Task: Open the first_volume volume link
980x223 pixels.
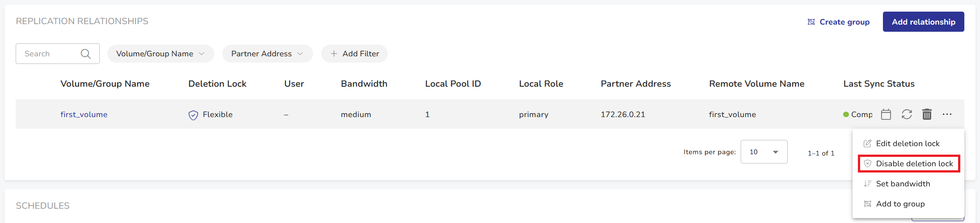Action: tap(84, 114)
